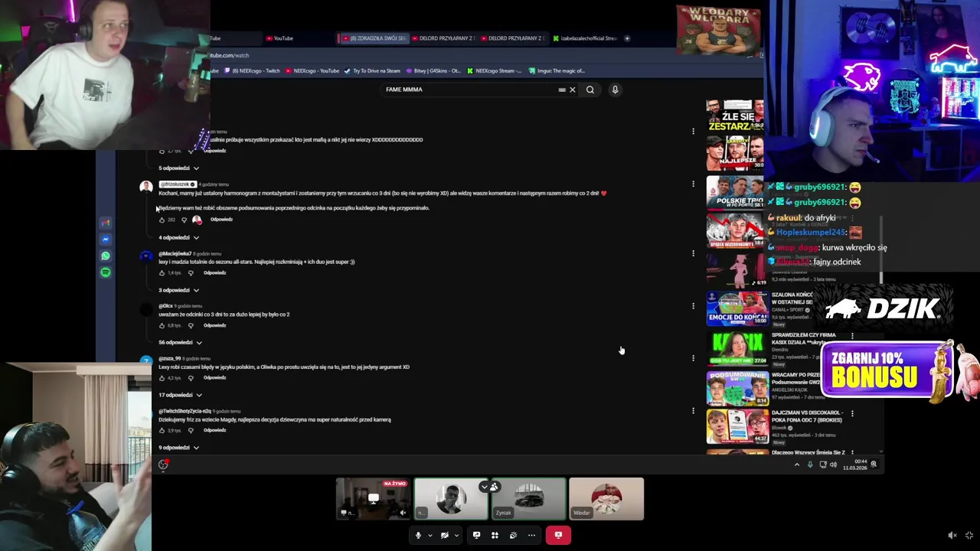Expand the 17 odpowiedzi replies
Viewport: 980px width, 551px height.
[x=180, y=395]
